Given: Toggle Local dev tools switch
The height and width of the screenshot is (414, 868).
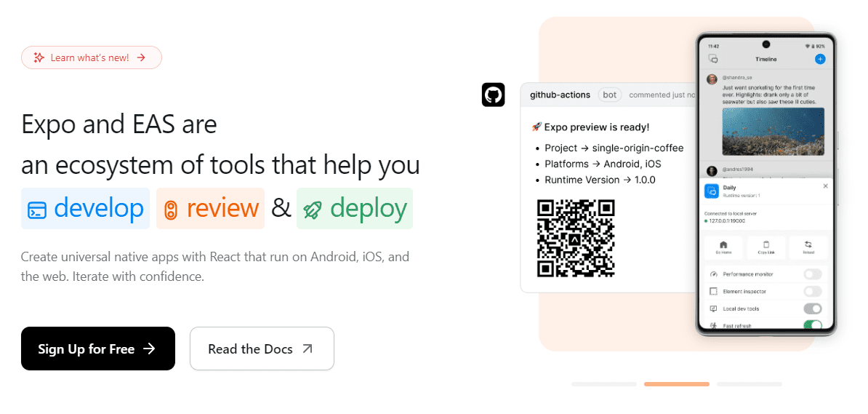Looking at the screenshot, I should point(813,308).
